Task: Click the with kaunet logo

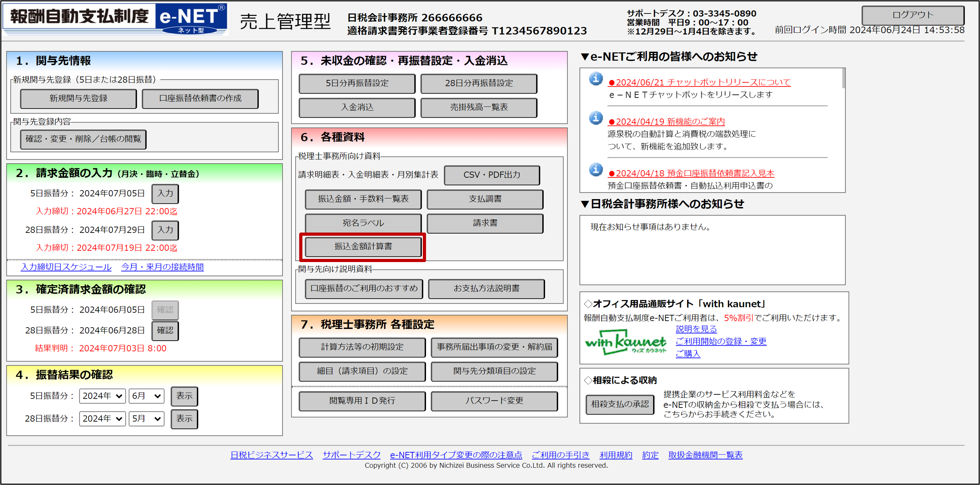Action: point(625,342)
